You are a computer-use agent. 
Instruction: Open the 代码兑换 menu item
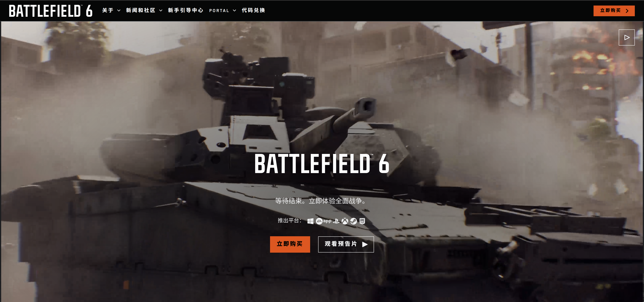click(x=253, y=11)
